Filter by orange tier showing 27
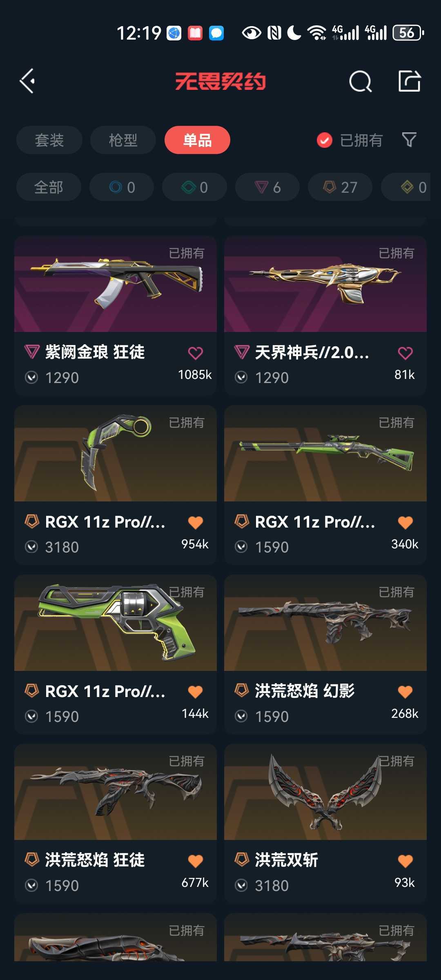This screenshot has width=441, height=980. click(x=340, y=187)
